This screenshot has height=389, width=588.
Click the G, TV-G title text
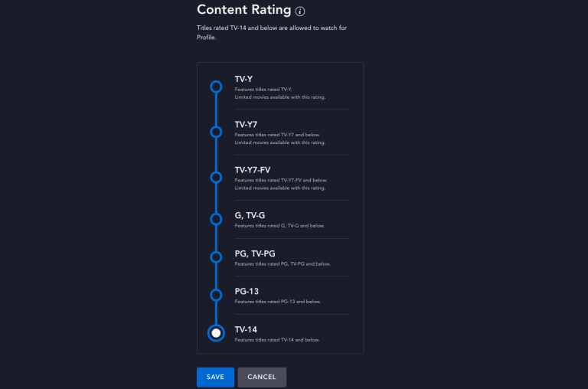click(x=250, y=215)
